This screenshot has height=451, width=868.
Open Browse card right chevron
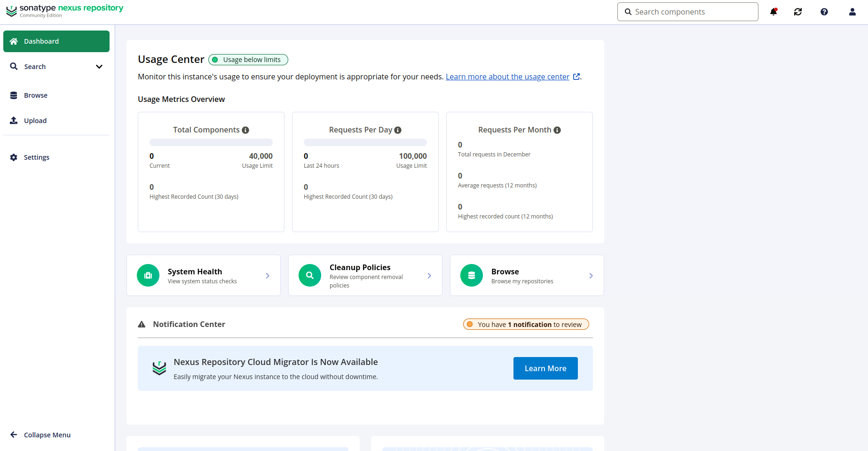point(591,276)
